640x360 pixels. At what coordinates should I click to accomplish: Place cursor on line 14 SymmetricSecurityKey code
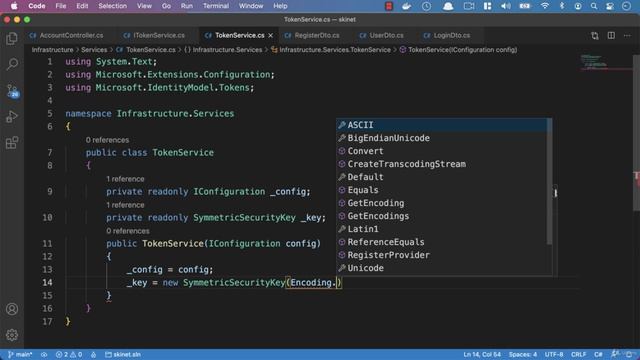click(234, 282)
